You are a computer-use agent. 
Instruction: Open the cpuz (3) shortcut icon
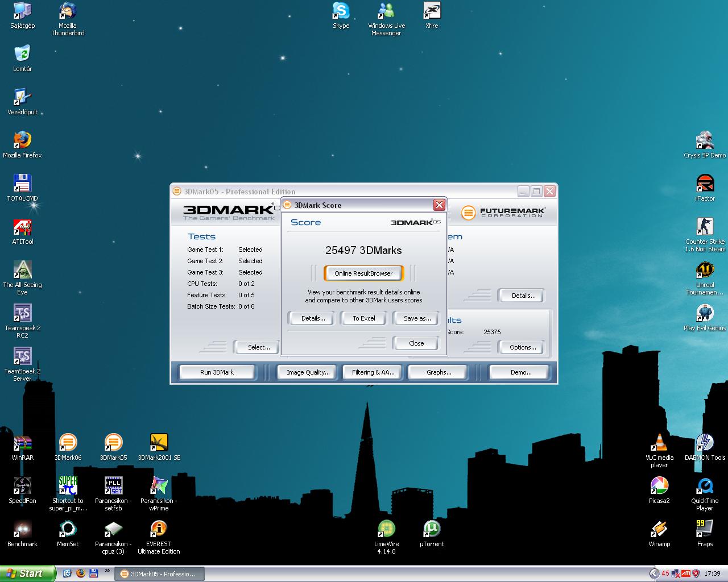click(x=113, y=538)
